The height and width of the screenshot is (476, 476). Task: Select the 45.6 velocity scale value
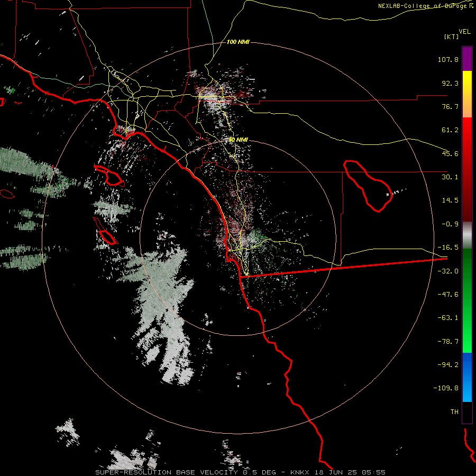pos(450,153)
